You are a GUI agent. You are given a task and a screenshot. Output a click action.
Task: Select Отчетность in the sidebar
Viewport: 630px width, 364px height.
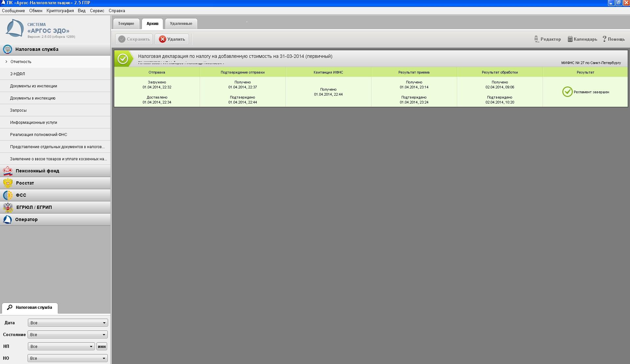tap(55, 62)
